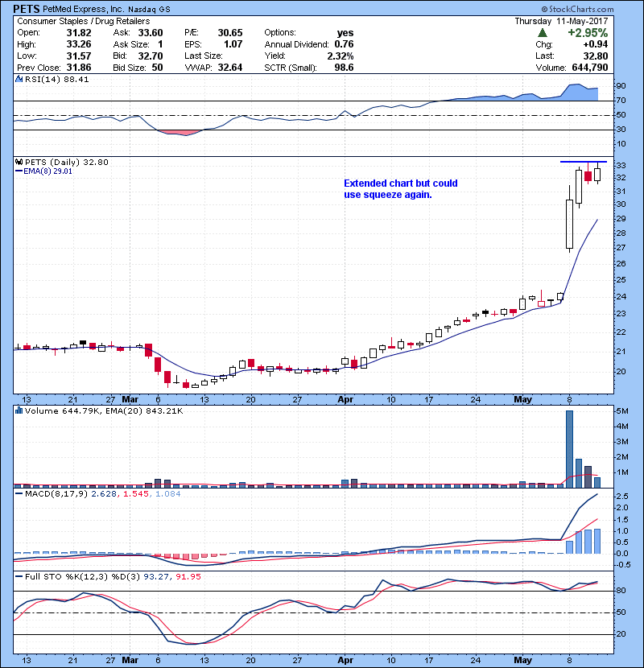Click the VWAP value 32.64
Viewport: 644px width, 668px height.
[x=230, y=68]
